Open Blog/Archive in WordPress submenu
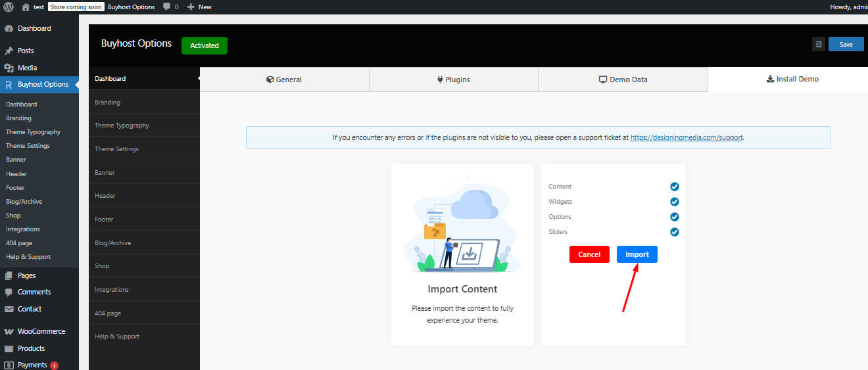This screenshot has width=868, height=370. 23,202
